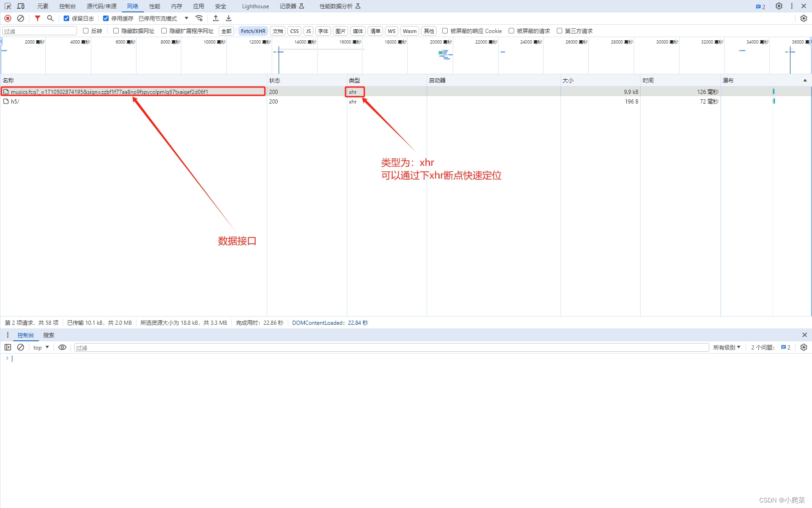Toggle 保留日志 checkbox
Viewport: 812px width, 508px height.
coord(66,18)
